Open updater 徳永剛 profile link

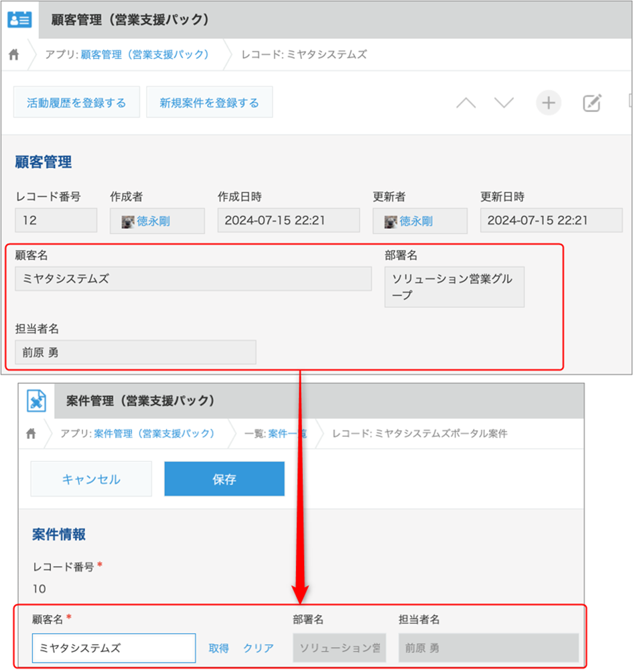[415, 221]
